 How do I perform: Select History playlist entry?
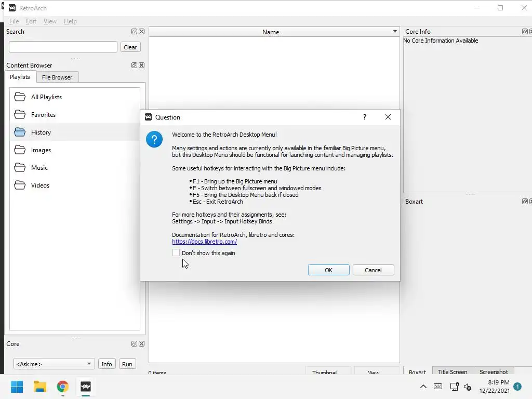[x=75, y=132]
